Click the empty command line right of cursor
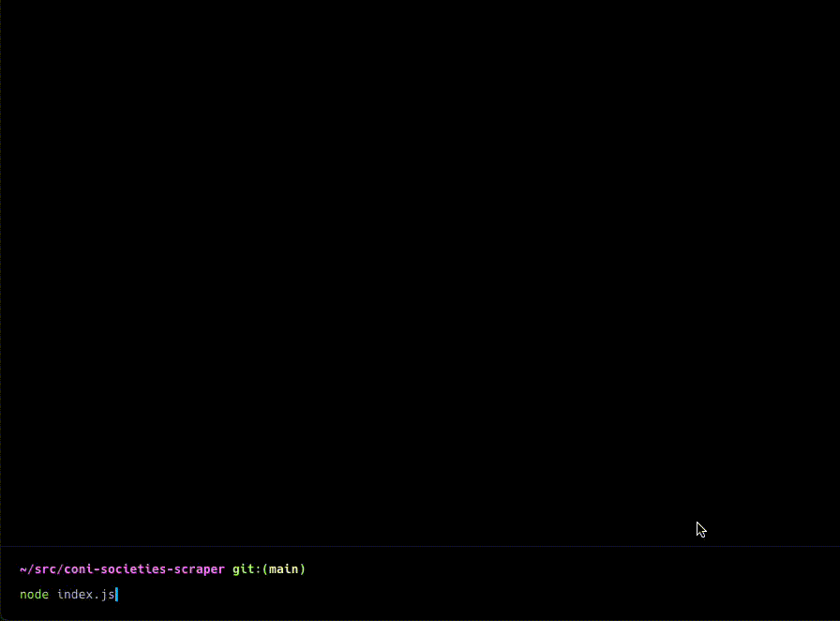This screenshot has width=840, height=621. click(x=469, y=594)
